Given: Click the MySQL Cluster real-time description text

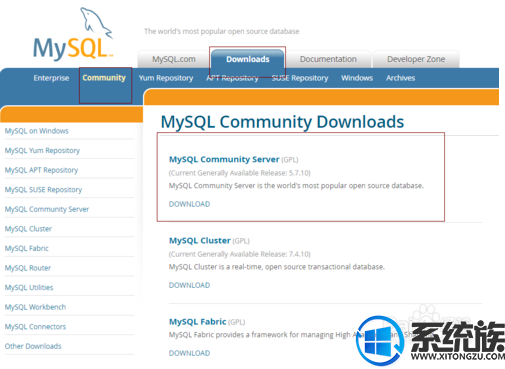Looking at the screenshot, I should point(277,267).
